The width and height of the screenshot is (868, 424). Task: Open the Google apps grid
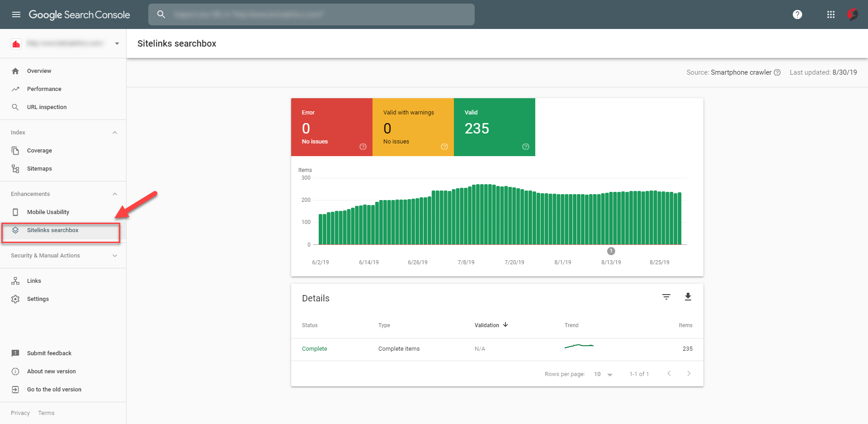click(830, 14)
